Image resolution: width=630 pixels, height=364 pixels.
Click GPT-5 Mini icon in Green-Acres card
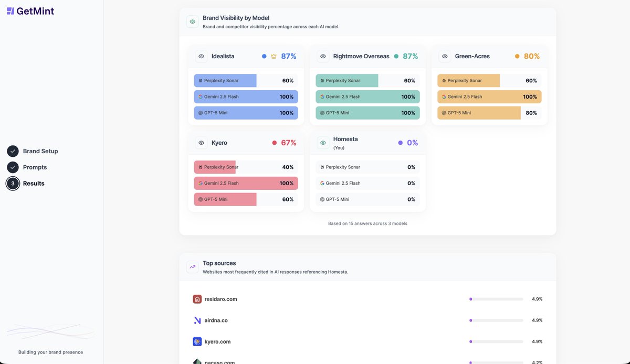click(x=444, y=113)
